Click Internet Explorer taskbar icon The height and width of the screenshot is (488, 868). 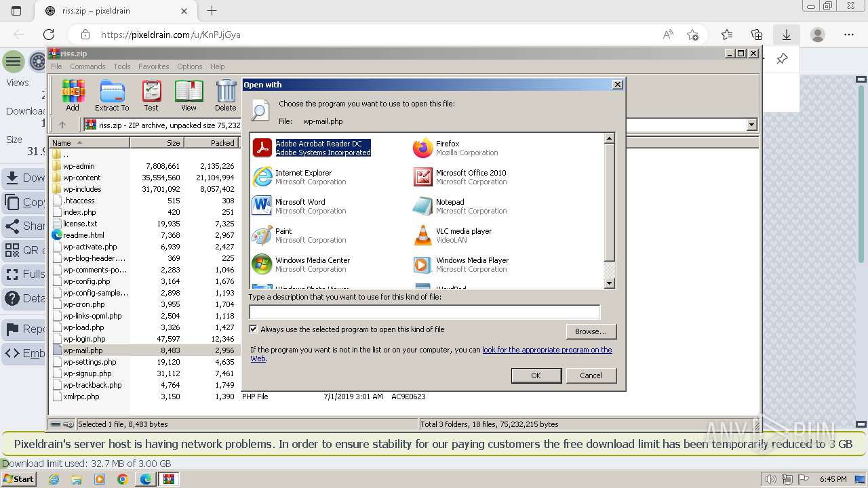click(54, 479)
